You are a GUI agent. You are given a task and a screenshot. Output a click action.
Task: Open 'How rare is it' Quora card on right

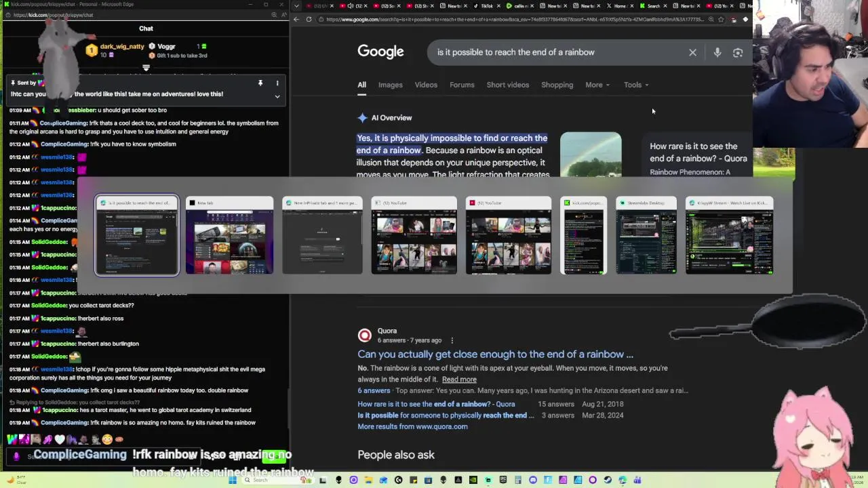tap(698, 152)
